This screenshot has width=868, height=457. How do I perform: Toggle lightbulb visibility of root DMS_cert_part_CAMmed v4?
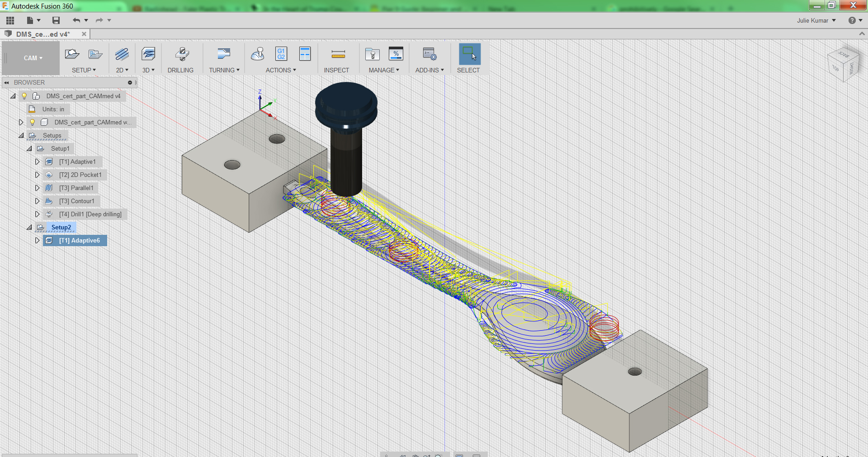pyautogui.click(x=24, y=96)
